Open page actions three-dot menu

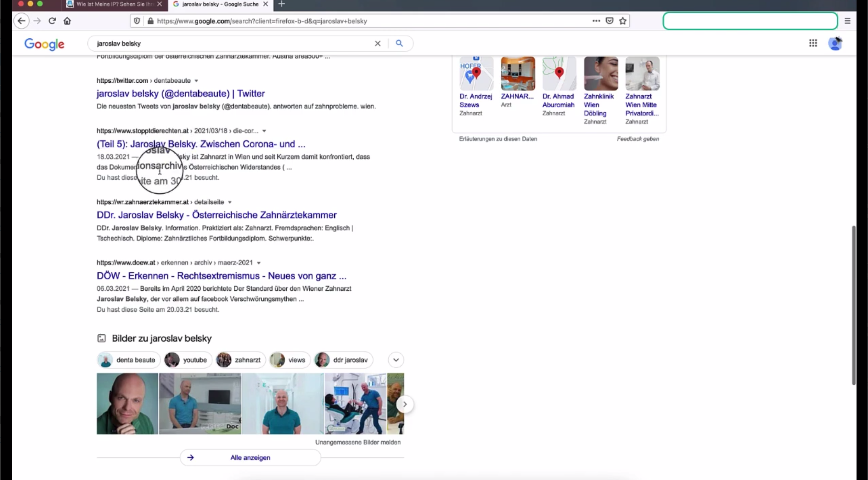[596, 21]
